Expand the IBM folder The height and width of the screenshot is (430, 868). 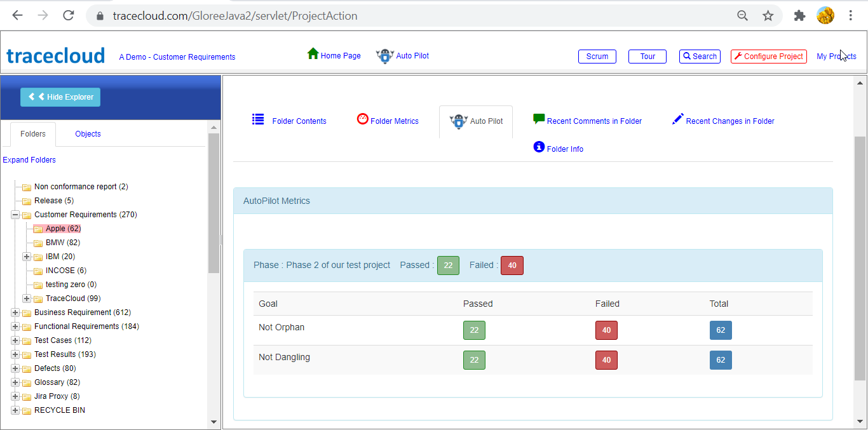27,257
